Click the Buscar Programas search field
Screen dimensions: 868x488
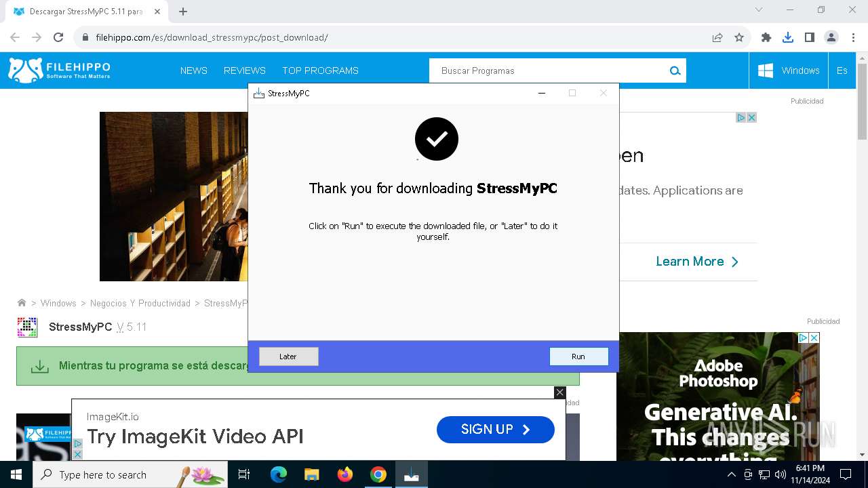[x=547, y=70]
